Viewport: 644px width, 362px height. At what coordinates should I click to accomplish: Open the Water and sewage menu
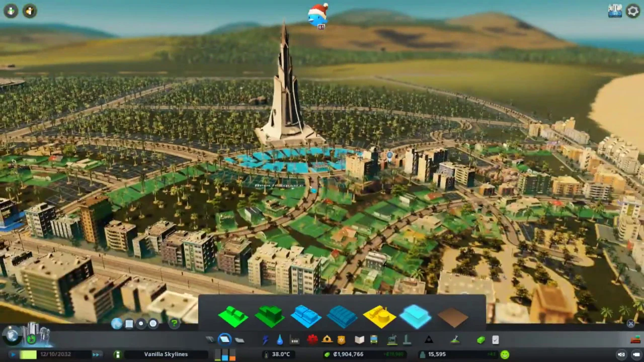point(280,340)
